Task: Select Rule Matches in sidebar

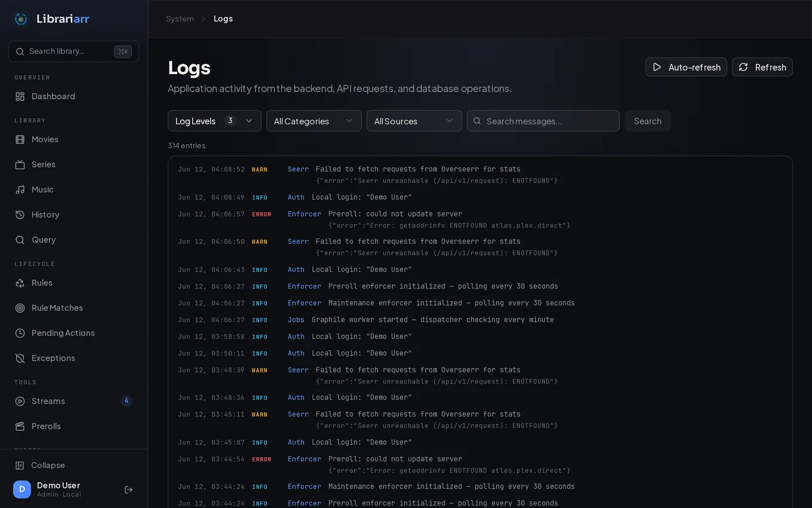Action: click(73, 308)
